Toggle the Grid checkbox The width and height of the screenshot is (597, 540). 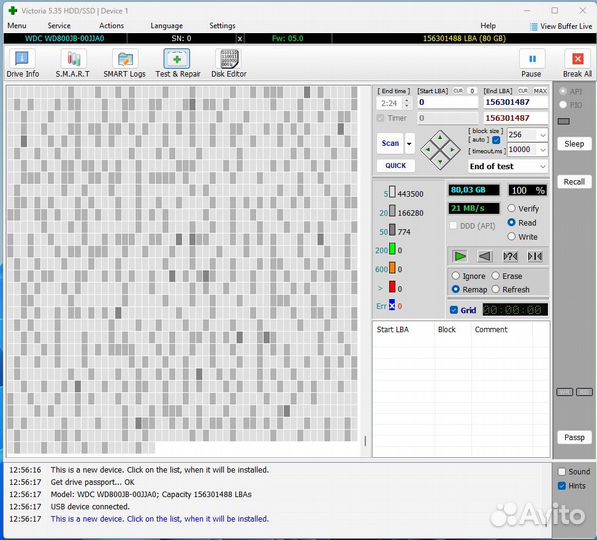454,310
